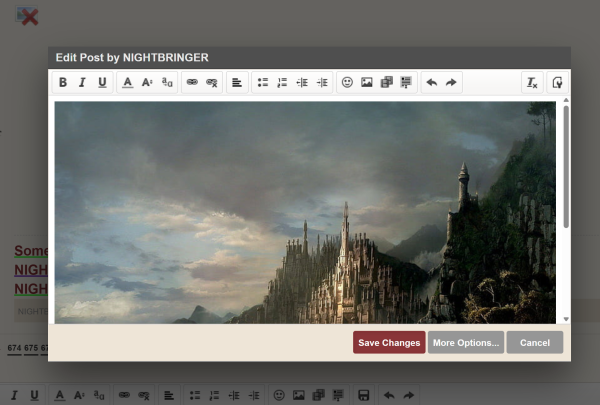Undo last change in Edit Post toolbar
Viewport: 600px width, 405px height.
point(432,82)
